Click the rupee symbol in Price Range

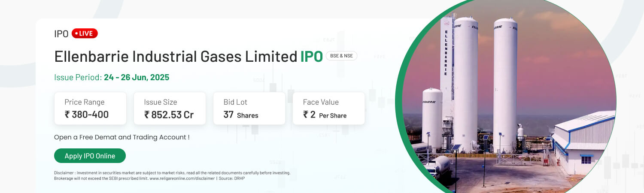point(67,115)
